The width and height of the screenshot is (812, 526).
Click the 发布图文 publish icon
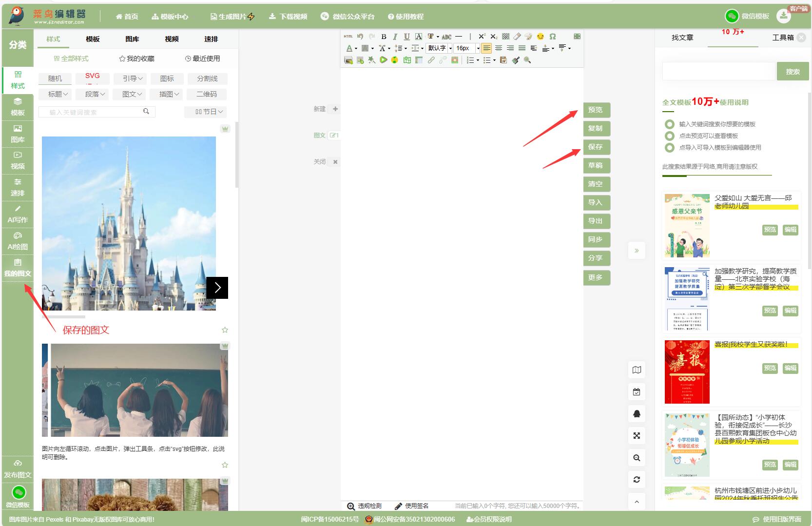click(18, 469)
